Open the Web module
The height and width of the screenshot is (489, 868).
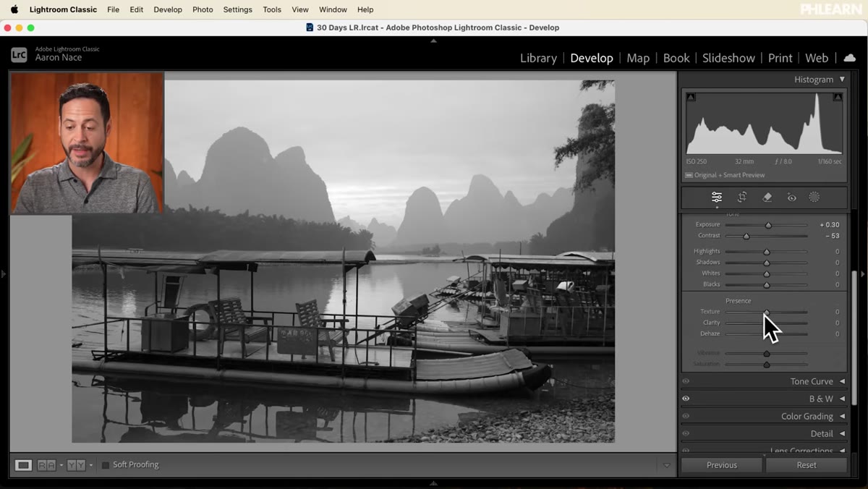point(817,58)
